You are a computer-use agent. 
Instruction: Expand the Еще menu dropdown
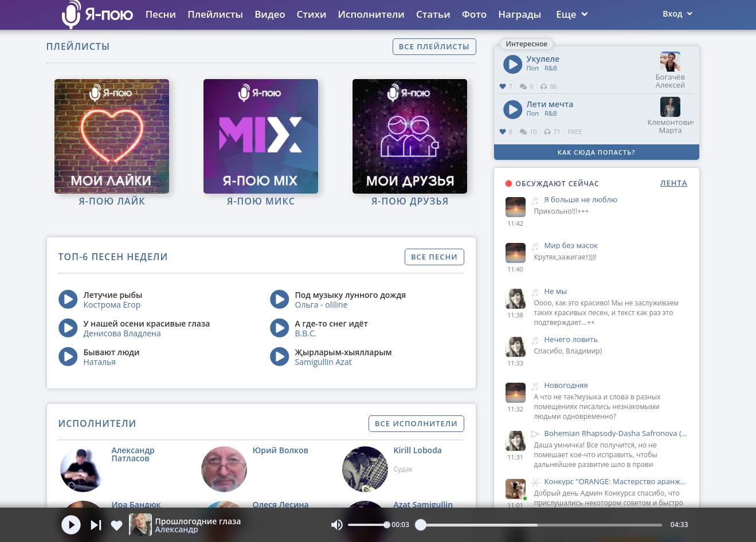(571, 14)
